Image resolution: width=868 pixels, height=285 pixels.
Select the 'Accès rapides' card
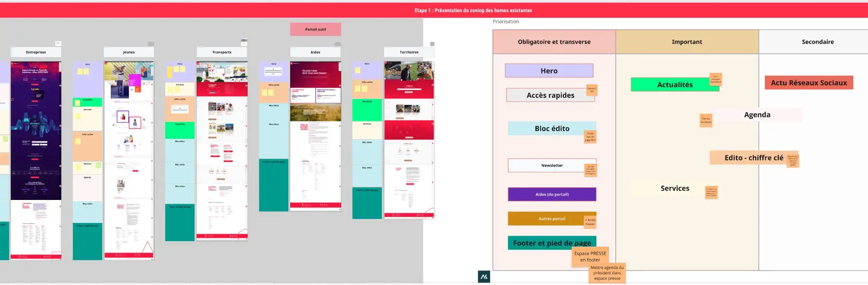[551, 95]
